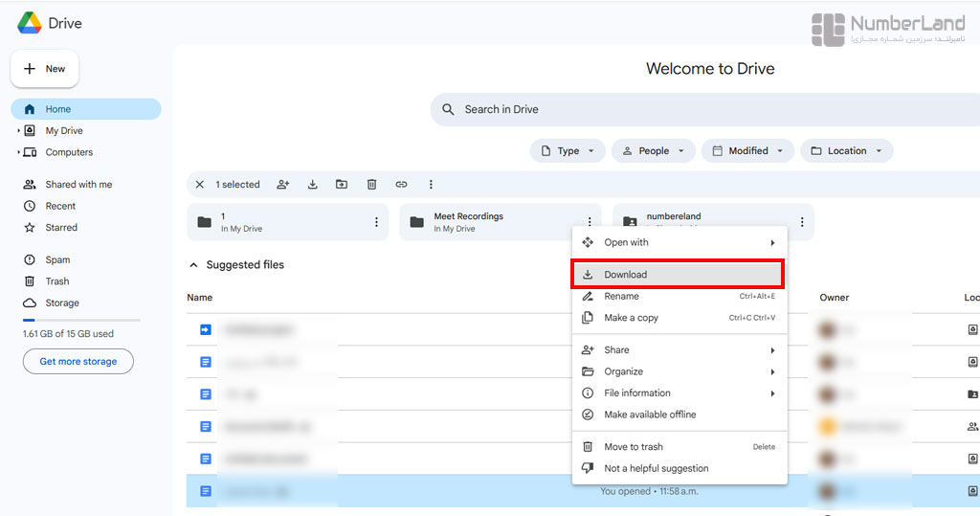Click the shortcut file icon in first row
Viewport: 980px width, 516px height.
point(206,329)
